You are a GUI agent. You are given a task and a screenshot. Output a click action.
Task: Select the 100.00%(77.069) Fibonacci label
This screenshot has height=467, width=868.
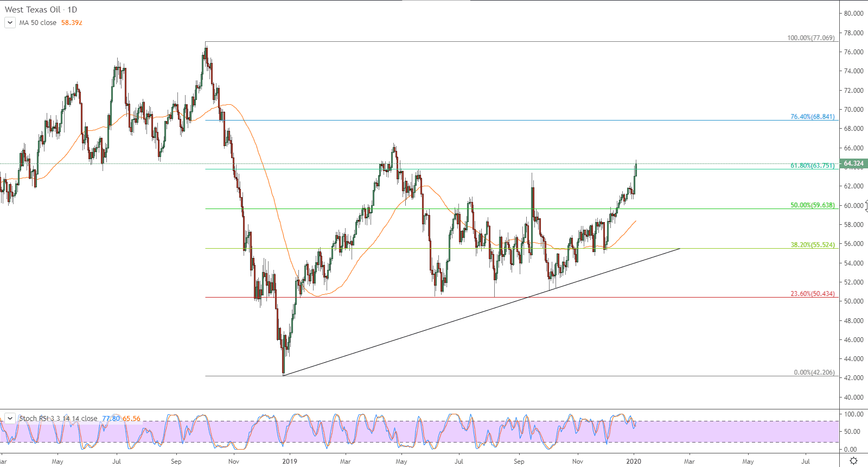pyautogui.click(x=811, y=38)
